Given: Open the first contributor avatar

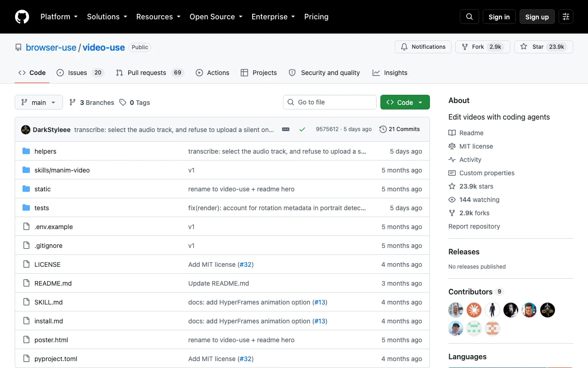Looking at the screenshot, I should coord(456,310).
